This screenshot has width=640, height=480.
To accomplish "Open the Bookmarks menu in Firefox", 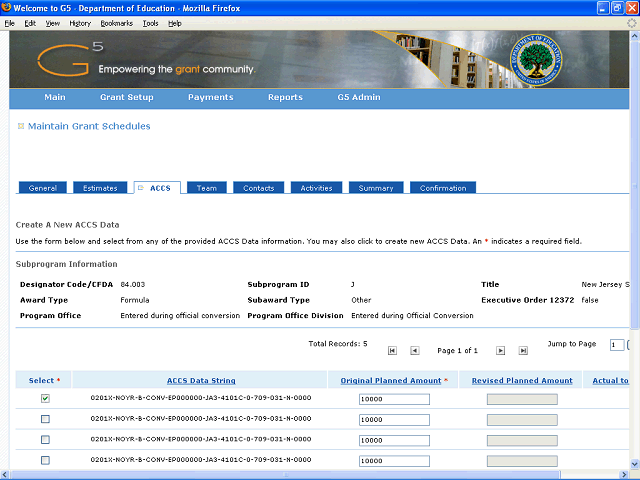I will click(x=115, y=22).
